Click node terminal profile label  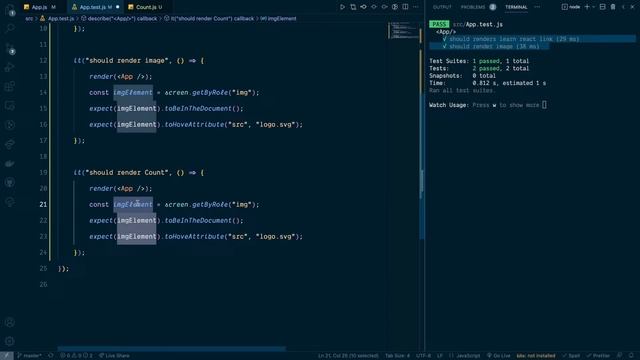click(571, 7)
